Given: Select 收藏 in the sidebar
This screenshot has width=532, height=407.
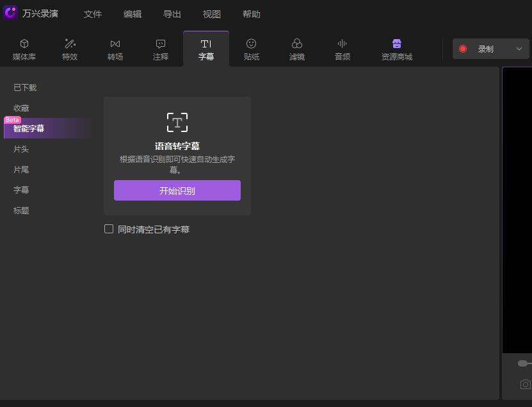Looking at the screenshot, I should [x=21, y=108].
